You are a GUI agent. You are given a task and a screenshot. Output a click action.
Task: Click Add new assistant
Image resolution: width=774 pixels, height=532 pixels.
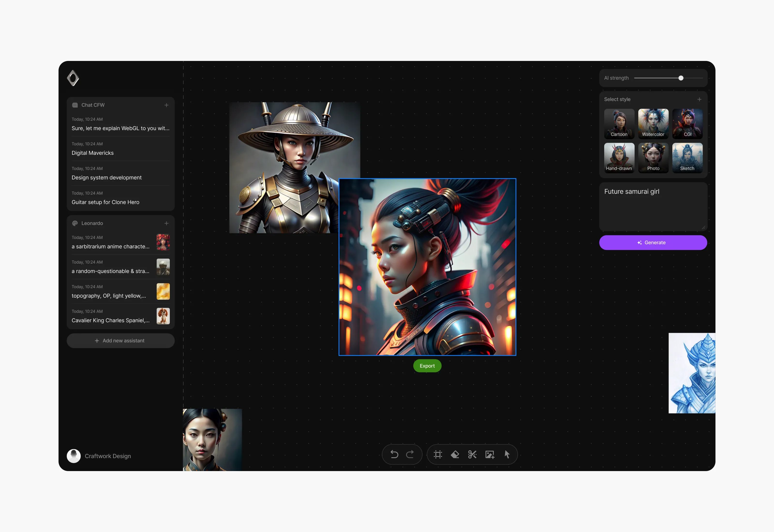(120, 340)
